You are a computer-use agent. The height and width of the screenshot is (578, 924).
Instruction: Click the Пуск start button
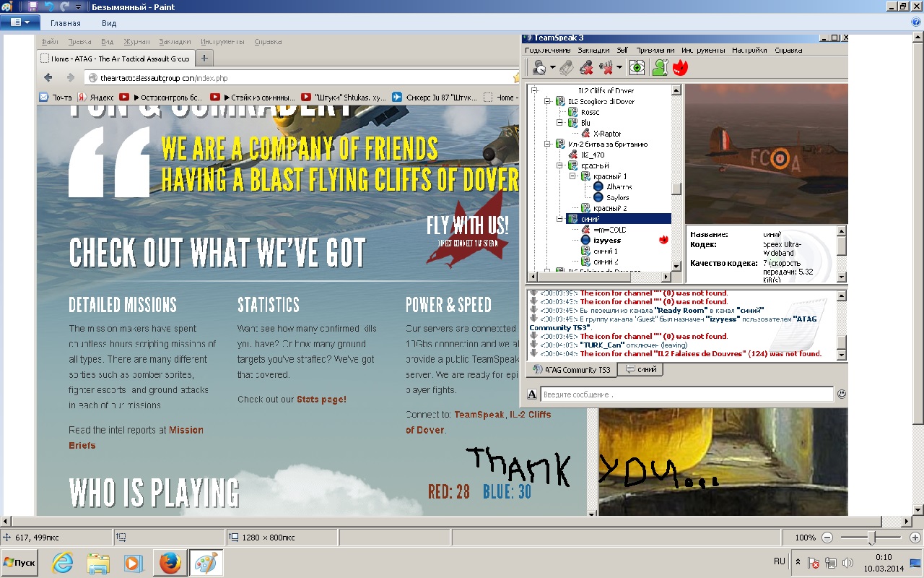[20, 562]
